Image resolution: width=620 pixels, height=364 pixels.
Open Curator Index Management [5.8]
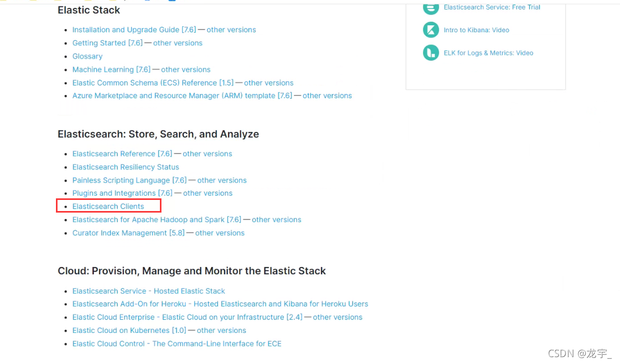(x=128, y=233)
